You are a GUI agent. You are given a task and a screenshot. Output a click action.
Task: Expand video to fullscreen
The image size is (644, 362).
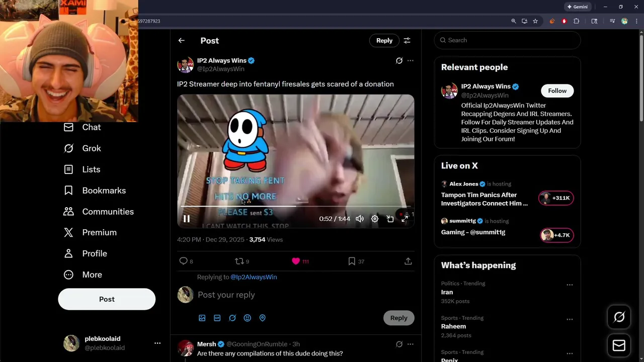[x=405, y=219]
